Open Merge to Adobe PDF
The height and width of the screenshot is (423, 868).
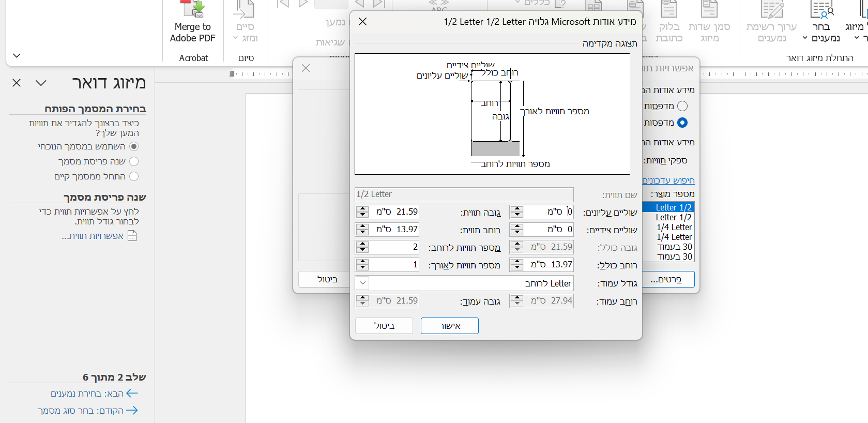click(x=193, y=22)
